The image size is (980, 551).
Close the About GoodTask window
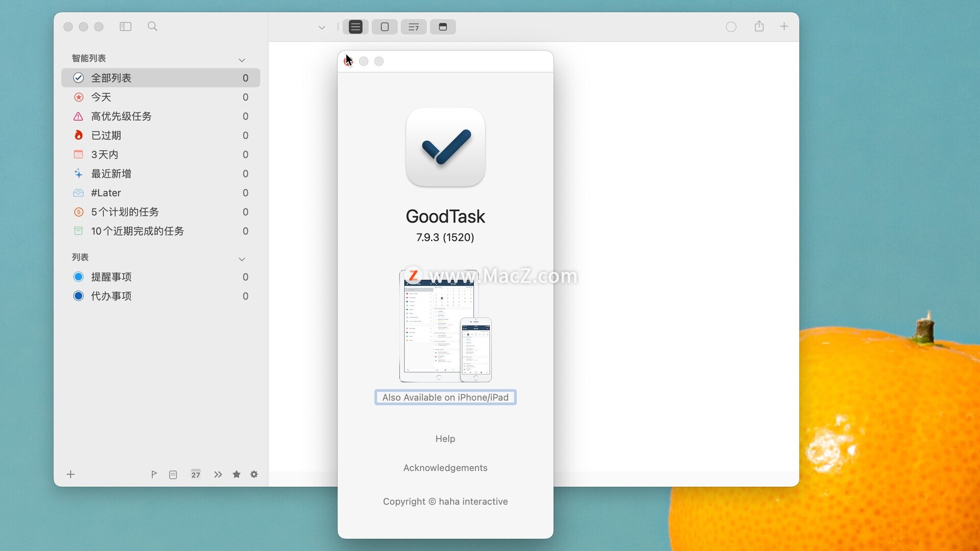point(348,61)
